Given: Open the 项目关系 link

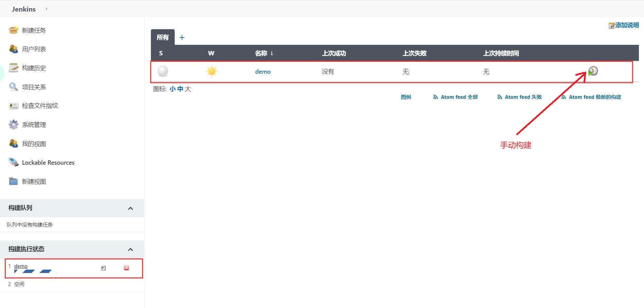Looking at the screenshot, I should click(34, 87).
